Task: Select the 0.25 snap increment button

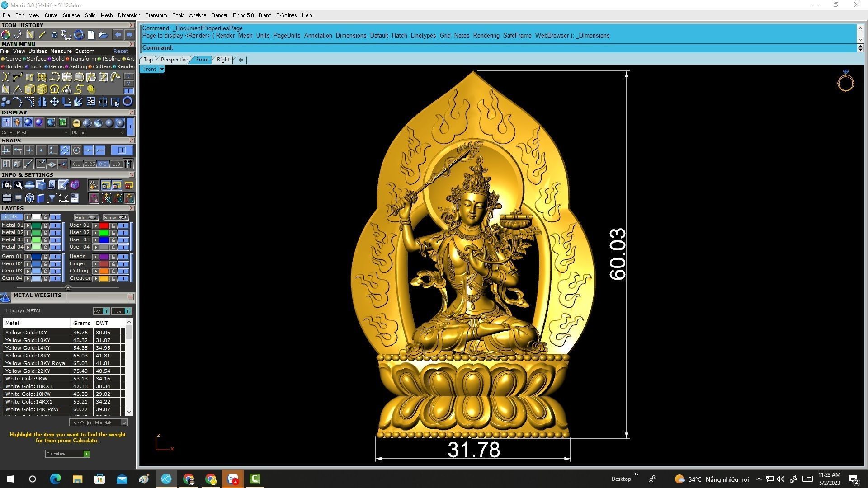Action: [x=90, y=164]
